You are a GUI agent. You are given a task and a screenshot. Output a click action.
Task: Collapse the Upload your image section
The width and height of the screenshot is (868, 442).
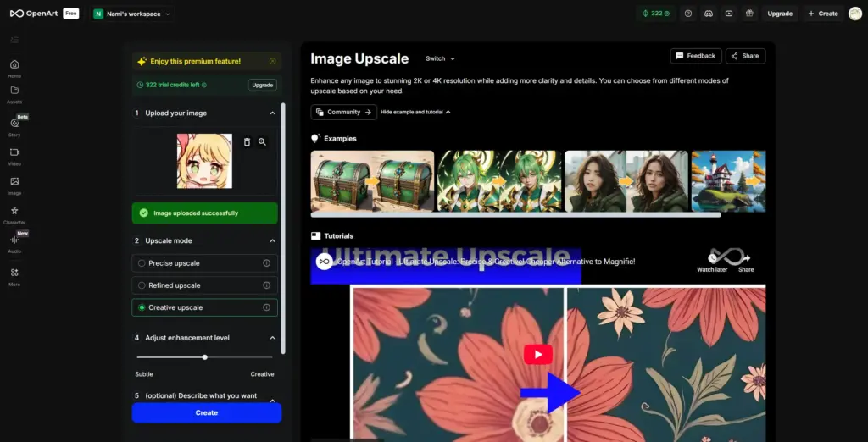(272, 113)
